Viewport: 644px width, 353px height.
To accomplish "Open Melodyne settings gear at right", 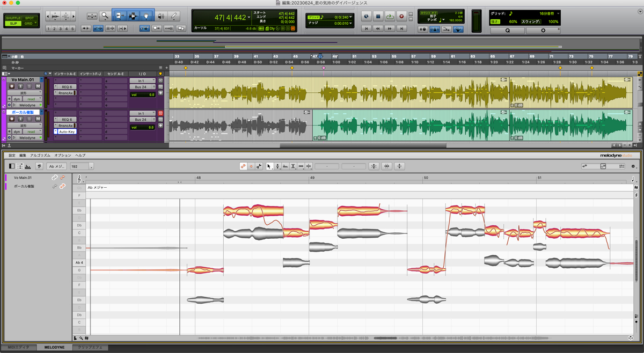I will tap(634, 166).
